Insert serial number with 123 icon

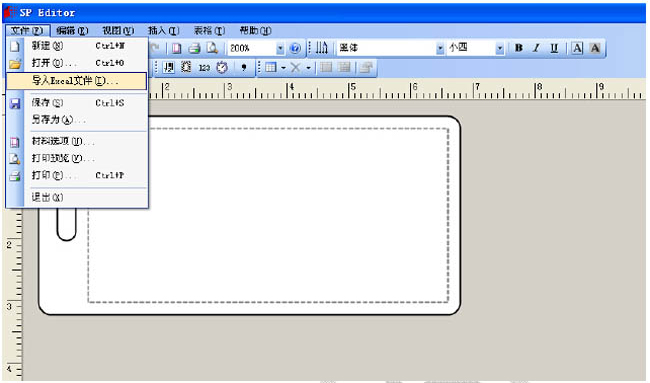tap(204, 68)
